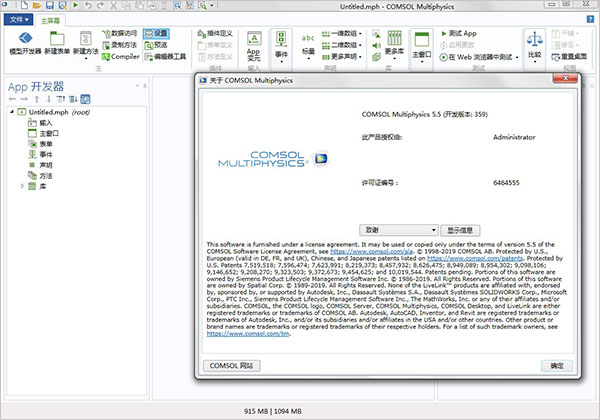Toggle the 设置 (Settings) ribbon button
This screenshot has height=420, width=600.
156,33
